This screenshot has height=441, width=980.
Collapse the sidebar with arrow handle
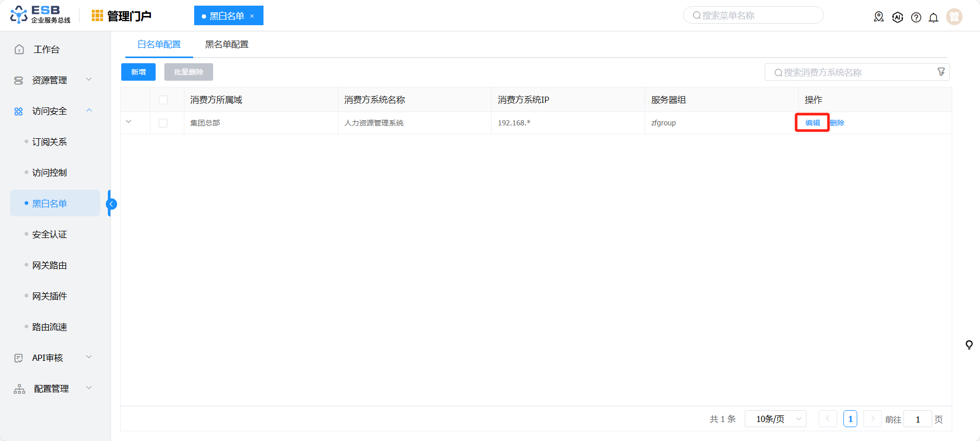[111, 204]
